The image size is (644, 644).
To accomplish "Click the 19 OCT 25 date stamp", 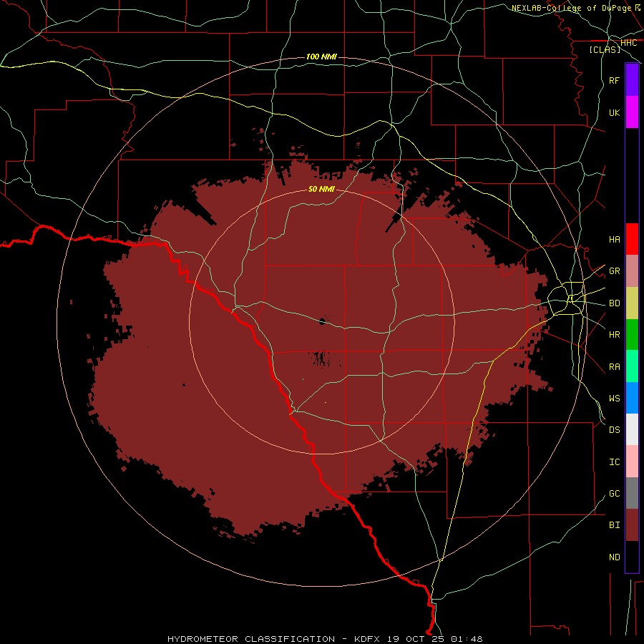I will (x=416, y=639).
